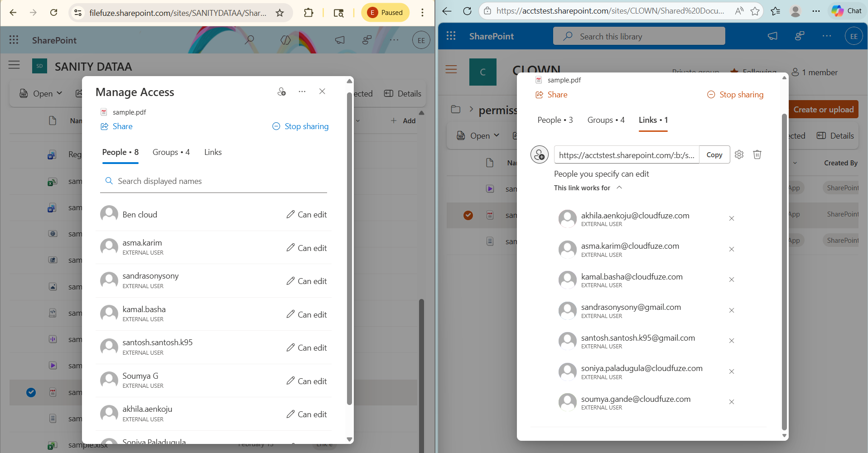
Task: Change Soumya G Can edit permission
Action: tap(306, 381)
